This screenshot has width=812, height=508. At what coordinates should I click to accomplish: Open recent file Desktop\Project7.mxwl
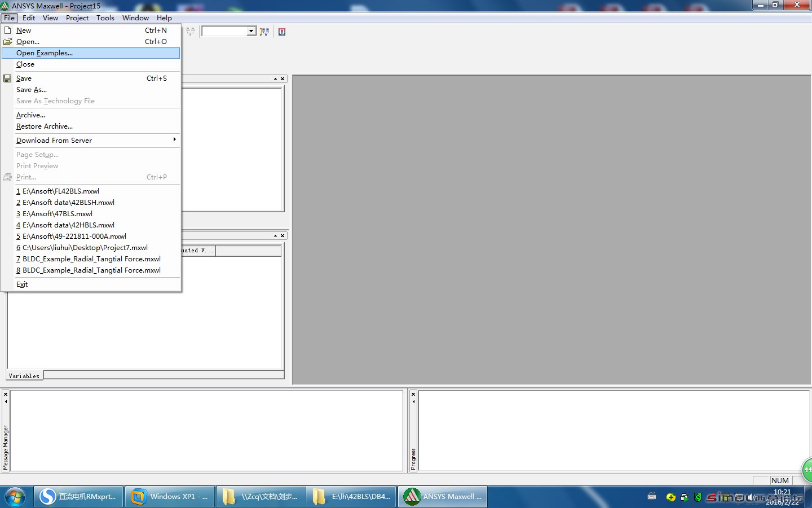[x=91, y=248]
